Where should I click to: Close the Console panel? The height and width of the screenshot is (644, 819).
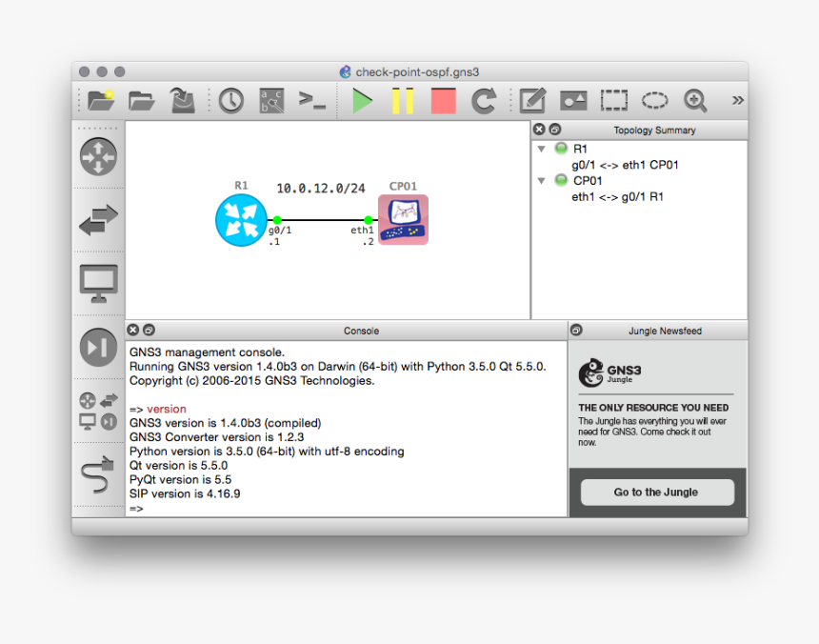133,330
